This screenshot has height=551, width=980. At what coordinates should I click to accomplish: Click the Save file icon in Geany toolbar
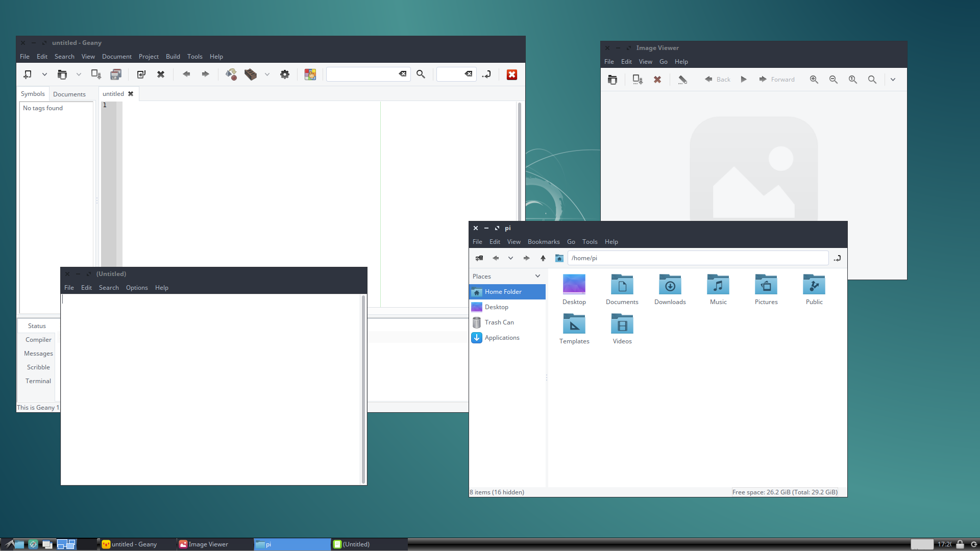pos(96,74)
